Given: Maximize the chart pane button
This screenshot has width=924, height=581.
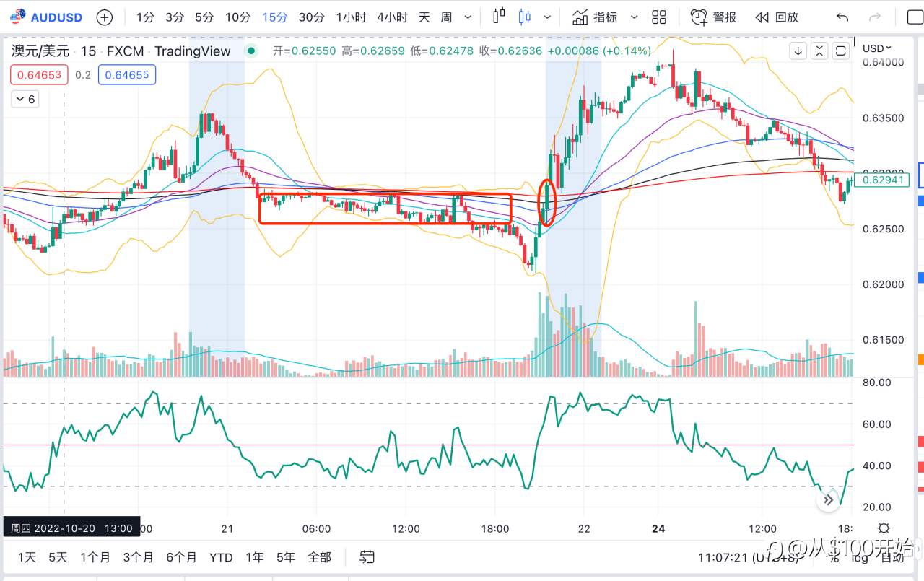Looking at the screenshot, I should coord(840,51).
